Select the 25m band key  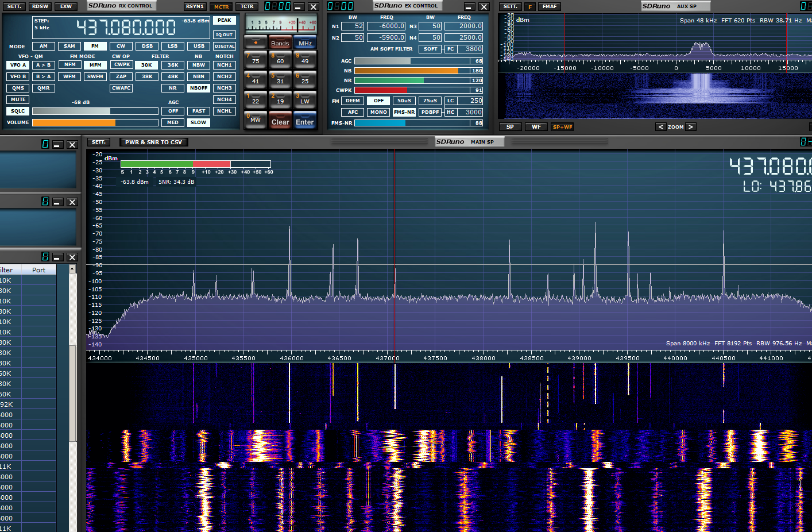click(305, 79)
